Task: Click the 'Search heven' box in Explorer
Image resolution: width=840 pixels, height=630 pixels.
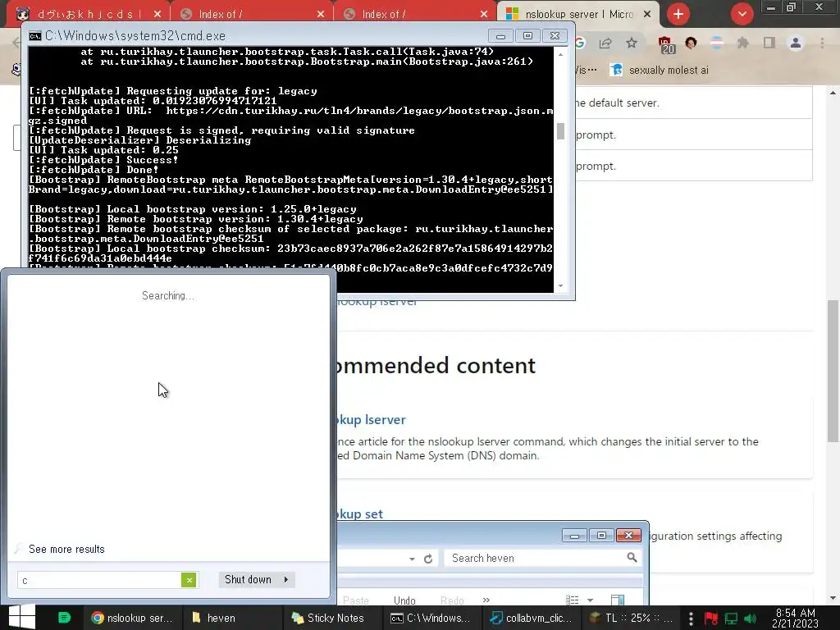Action: 536,558
